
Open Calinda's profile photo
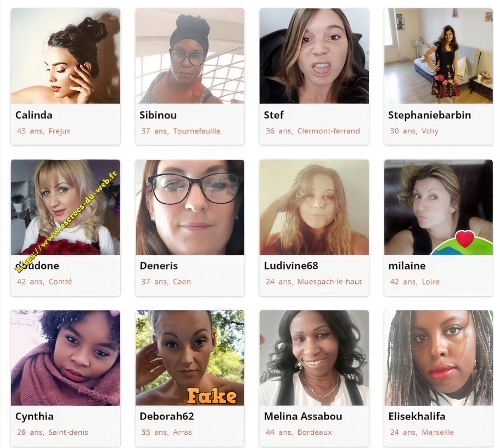point(65,56)
